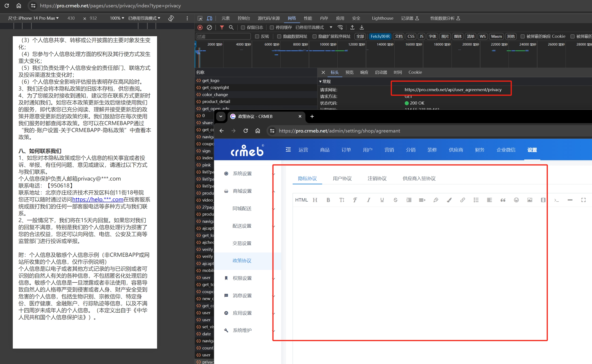Insert an image in the editor
This screenshot has height=364, width=592.
click(530, 200)
